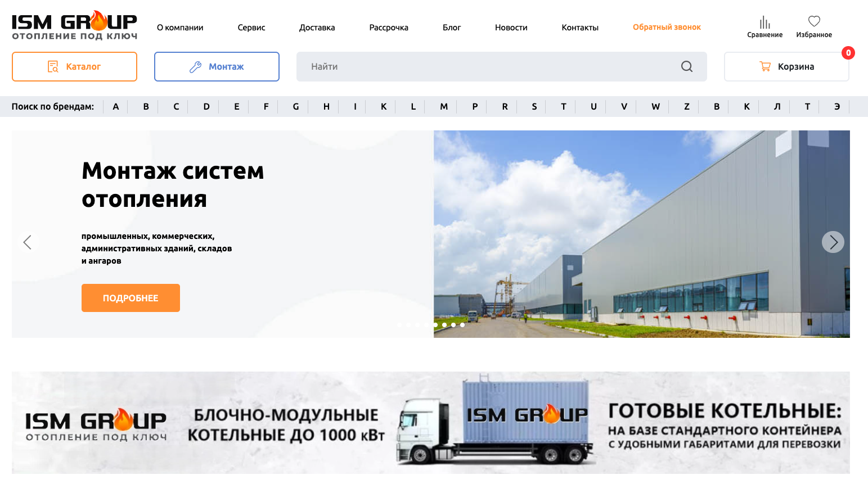The image size is (868, 484).
Task: Select brand letter V
Action: (623, 106)
